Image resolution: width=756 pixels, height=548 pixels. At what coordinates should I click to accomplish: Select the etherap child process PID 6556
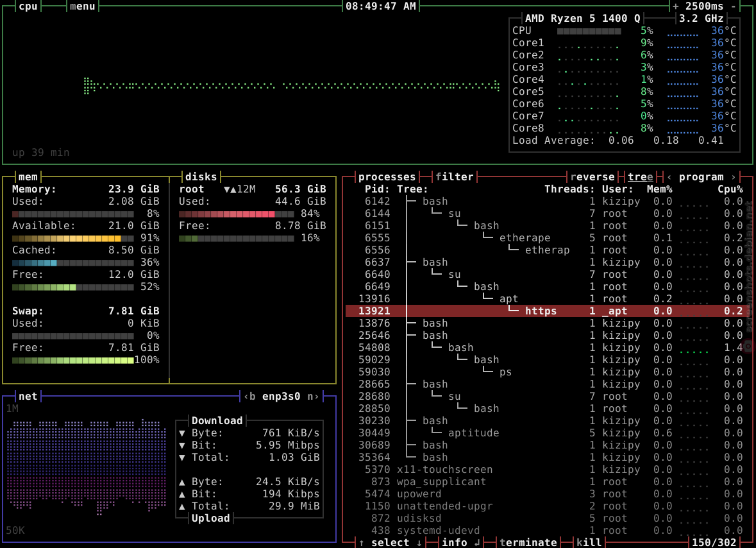(544, 250)
